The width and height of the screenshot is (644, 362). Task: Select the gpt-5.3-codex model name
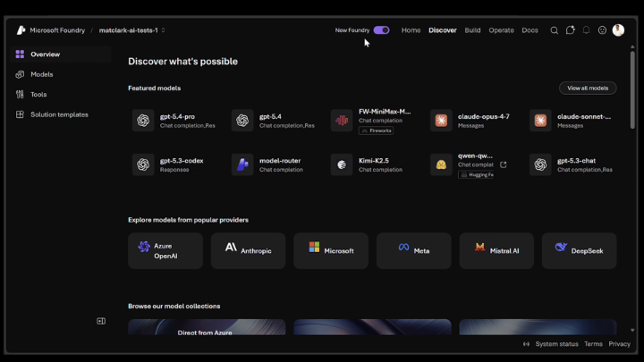182,161
